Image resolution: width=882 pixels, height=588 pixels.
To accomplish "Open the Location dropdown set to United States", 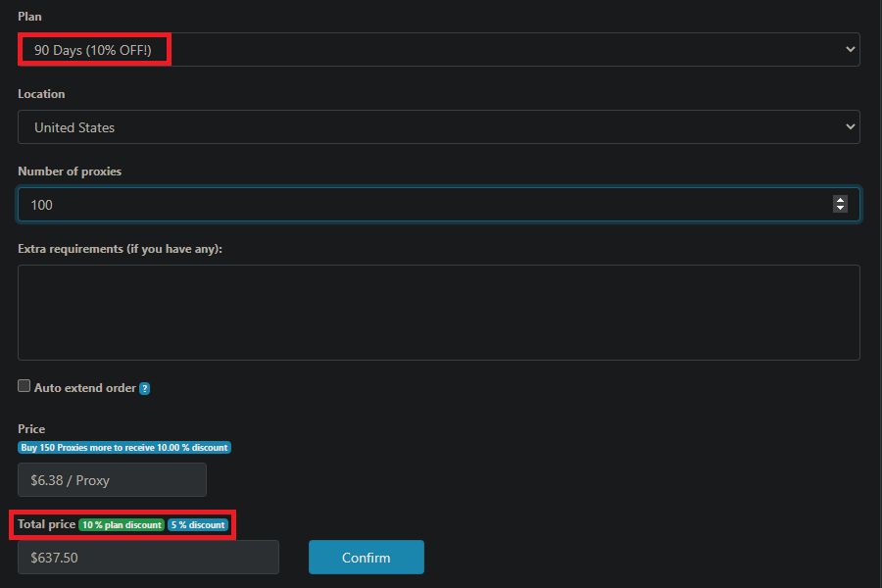I will [x=439, y=127].
